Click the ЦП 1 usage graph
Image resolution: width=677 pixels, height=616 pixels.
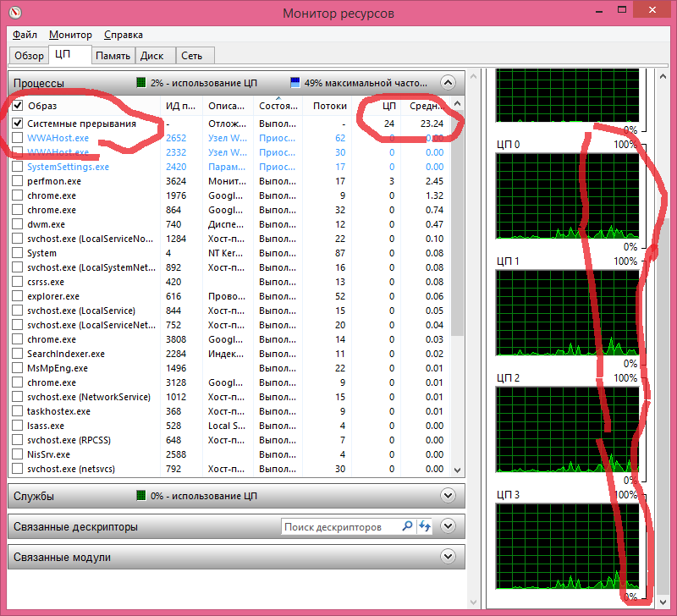click(x=567, y=312)
